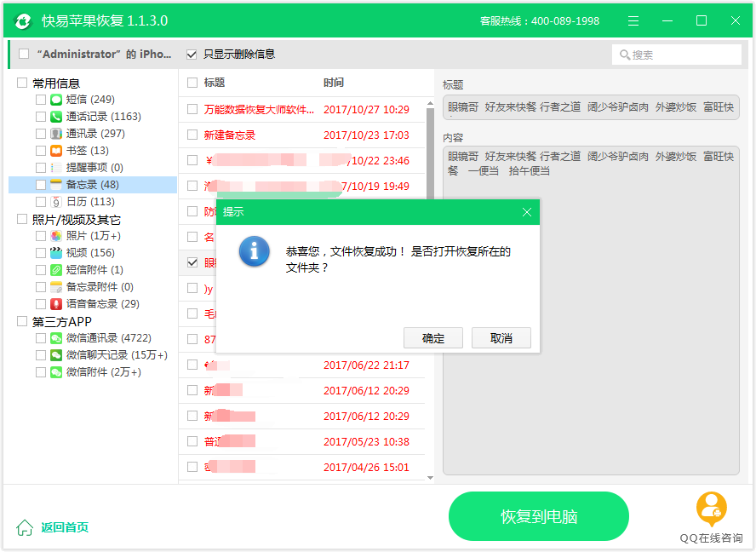
Task: Click the 照片 photos icon
Action: pyautogui.click(x=56, y=236)
